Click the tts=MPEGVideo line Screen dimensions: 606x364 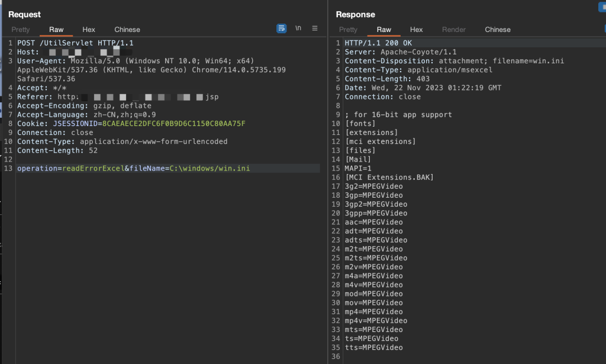[374, 347]
